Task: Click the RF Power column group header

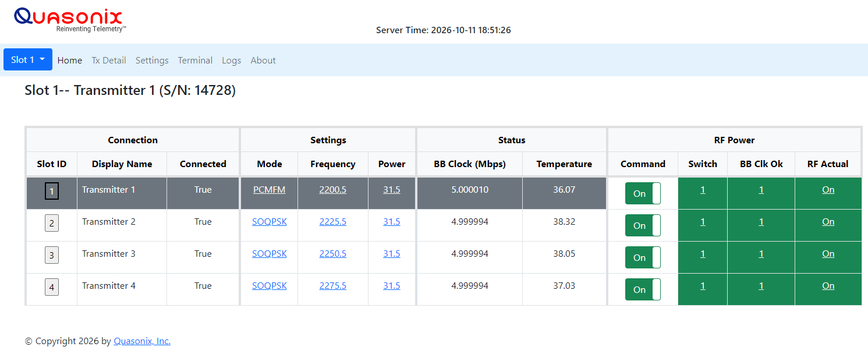Action: pos(734,140)
